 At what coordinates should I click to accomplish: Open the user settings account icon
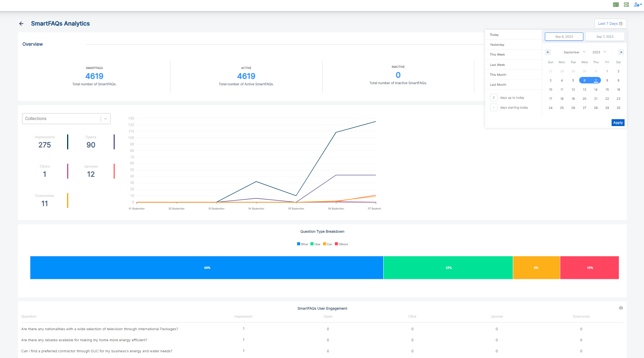[x=638, y=5]
